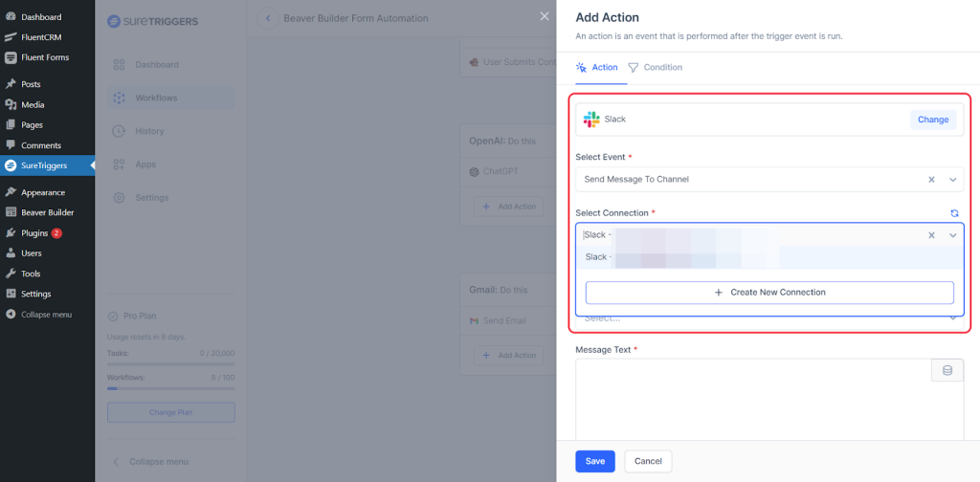Click Create New Connection button
The height and width of the screenshot is (482, 980).
coord(769,293)
